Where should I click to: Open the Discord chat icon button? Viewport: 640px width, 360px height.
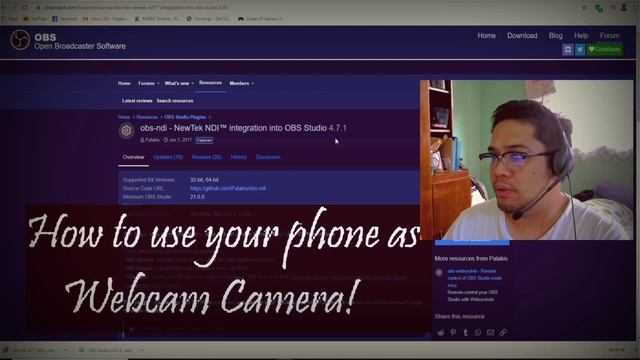click(567, 49)
